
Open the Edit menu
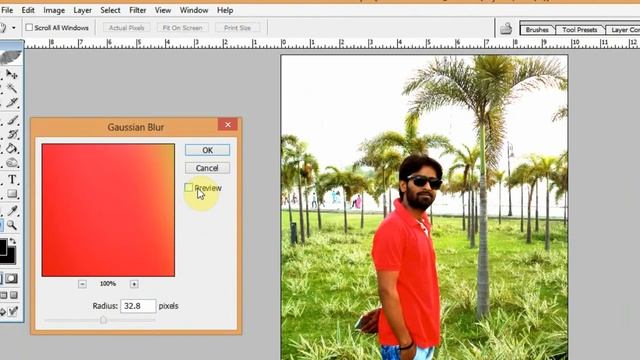[x=28, y=10]
